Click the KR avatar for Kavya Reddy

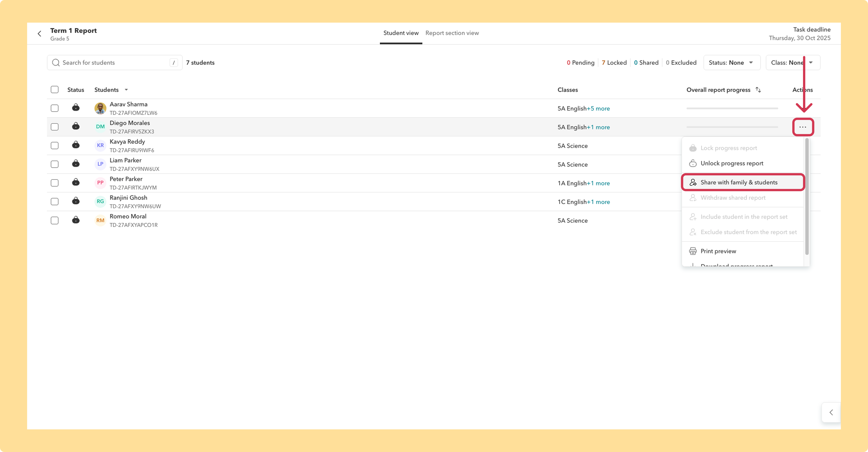click(x=100, y=145)
